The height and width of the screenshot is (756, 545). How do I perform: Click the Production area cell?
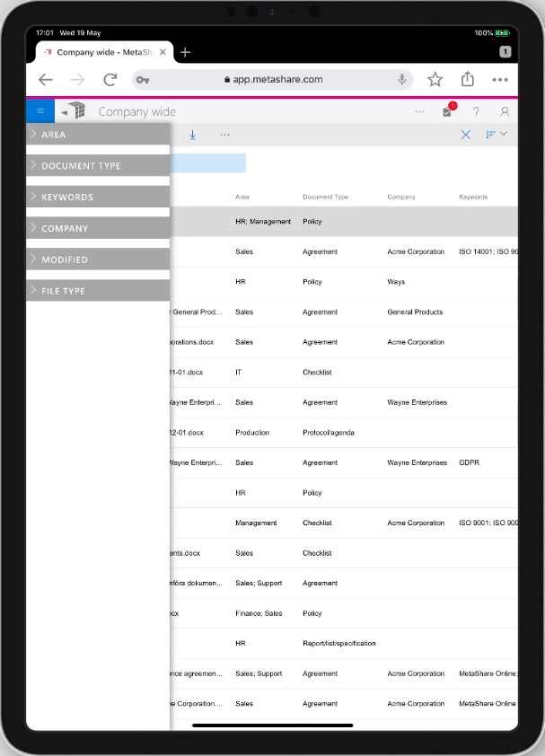pos(252,433)
